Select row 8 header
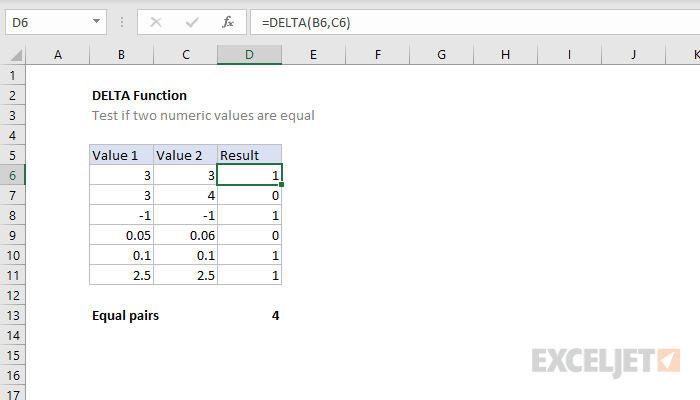Screen dimensions: 700x400 pos(12,215)
